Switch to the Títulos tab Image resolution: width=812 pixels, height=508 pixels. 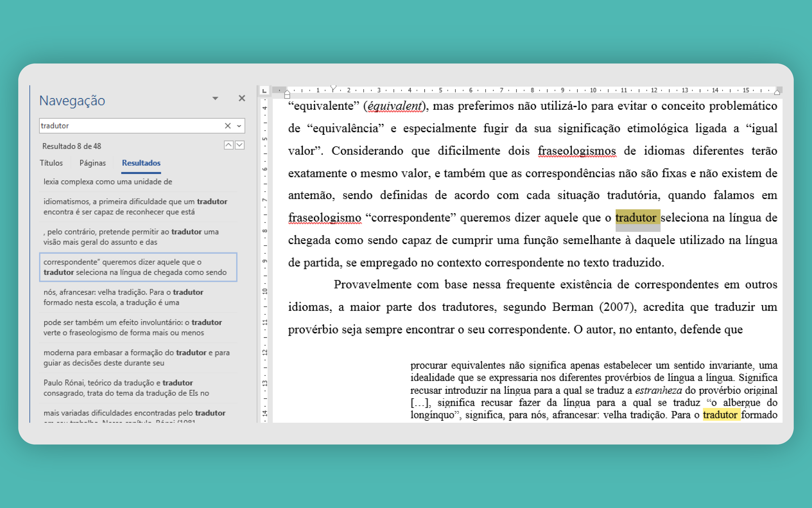coord(51,163)
